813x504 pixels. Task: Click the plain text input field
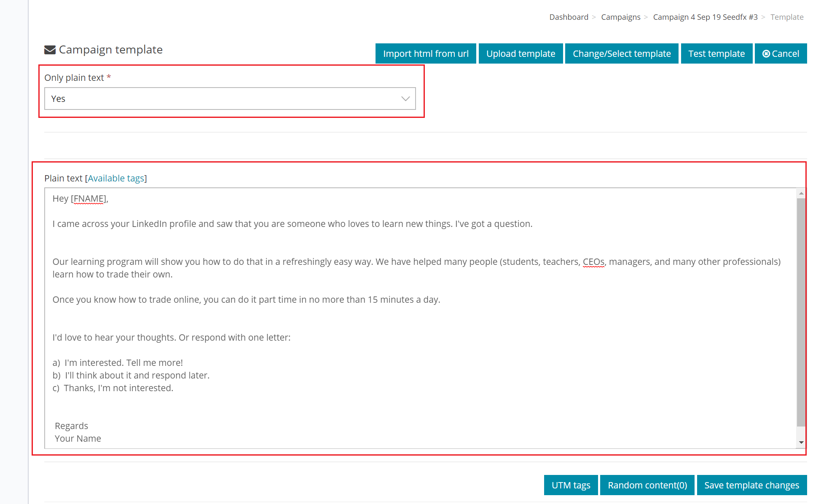tap(423, 319)
